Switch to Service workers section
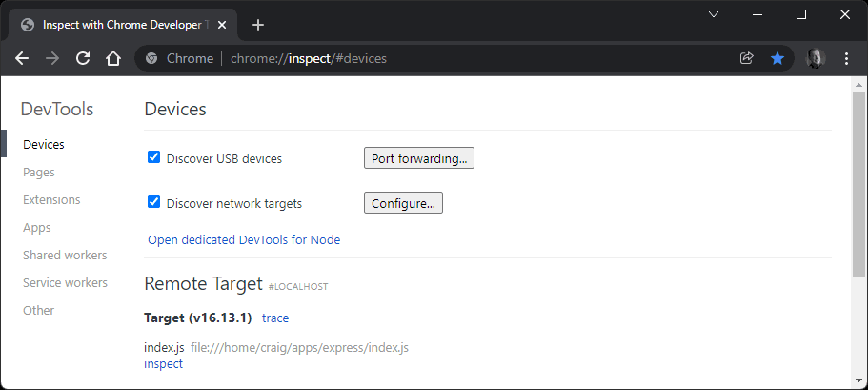Image resolution: width=868 pixels, height=390 pixels. click(x=65, y=282)
